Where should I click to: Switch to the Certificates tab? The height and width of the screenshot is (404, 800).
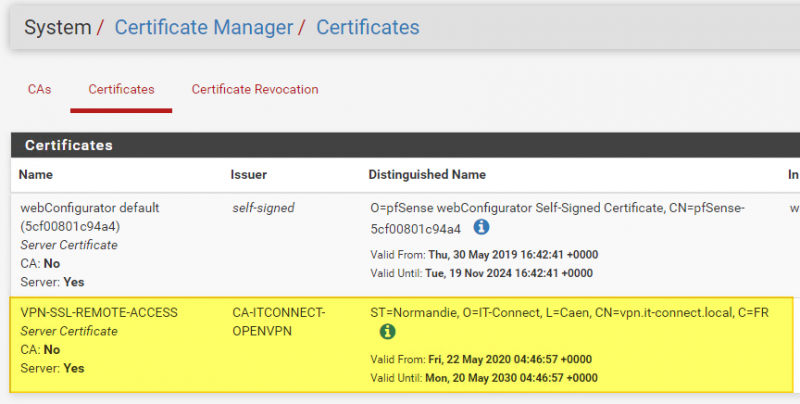coord(121,89)
